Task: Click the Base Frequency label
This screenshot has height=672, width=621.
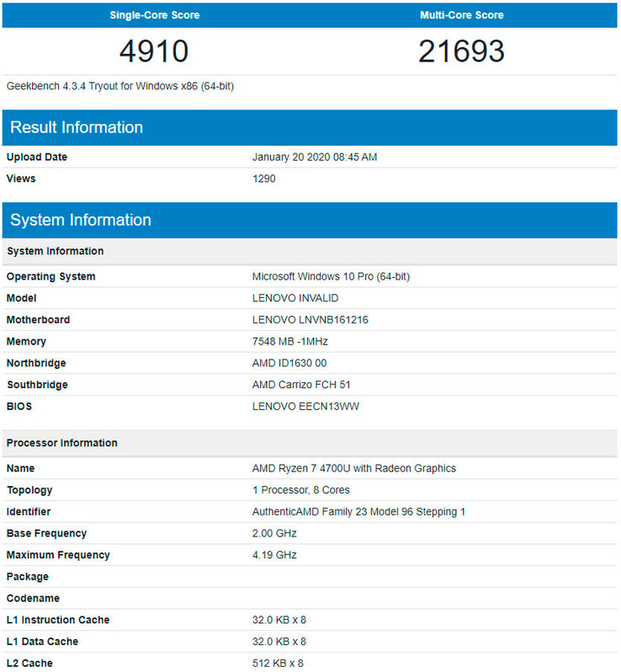Action: (46, 533)
